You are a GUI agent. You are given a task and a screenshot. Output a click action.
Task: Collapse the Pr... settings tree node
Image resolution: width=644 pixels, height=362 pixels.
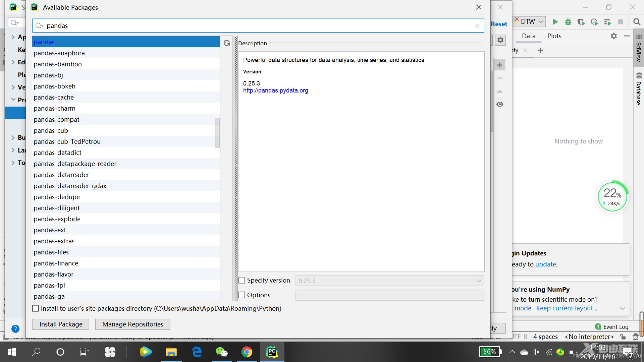pyautogui.click(x=13, y=100)
